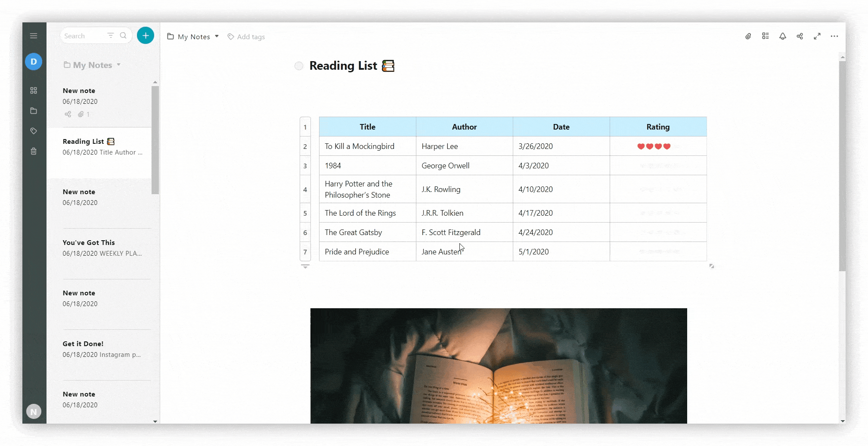The image size is (868, 446).
Task: Expand My Notes dropdown in top breadcrumb
Action: point(217,37)
